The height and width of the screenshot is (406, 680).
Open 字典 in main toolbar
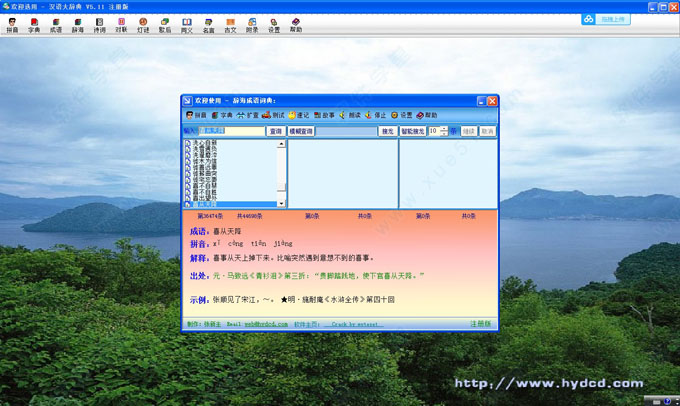tap(34, 26)
